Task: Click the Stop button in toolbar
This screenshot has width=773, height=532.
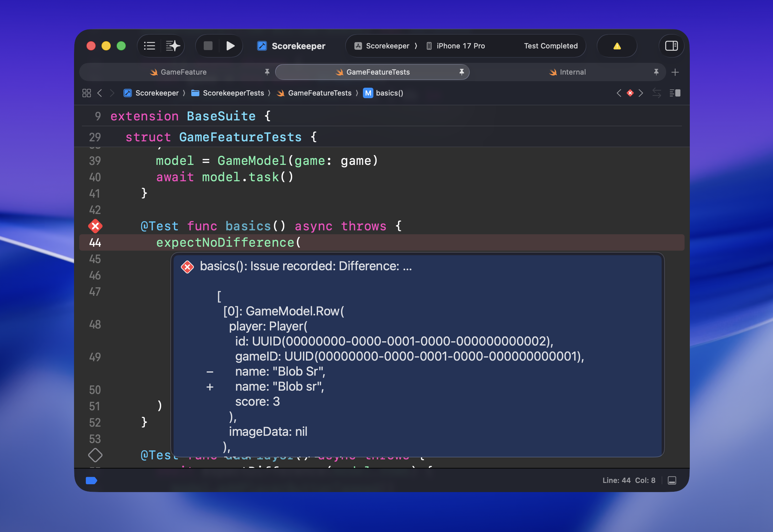Action: pyautogui.click(x=208, y=46)
